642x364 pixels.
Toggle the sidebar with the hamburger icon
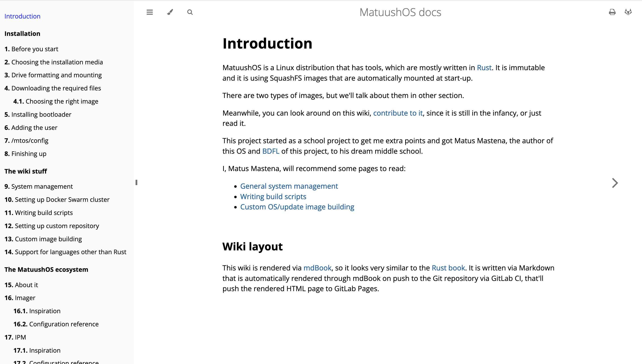(150, 12)
